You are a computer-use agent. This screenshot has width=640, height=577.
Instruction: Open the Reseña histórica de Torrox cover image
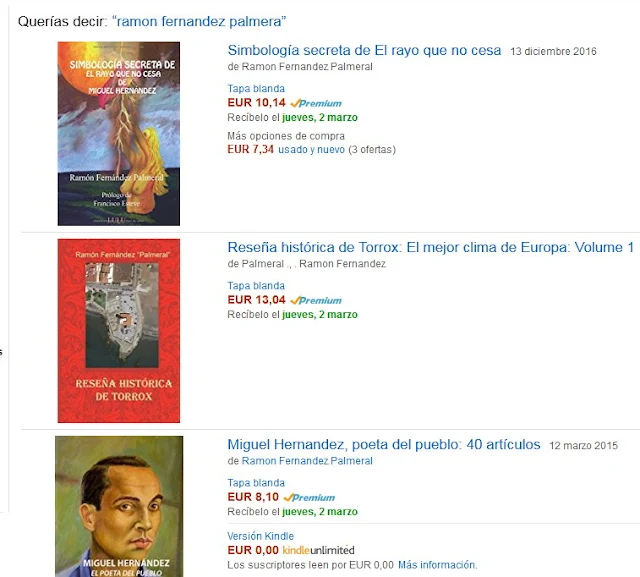(119, 331)
